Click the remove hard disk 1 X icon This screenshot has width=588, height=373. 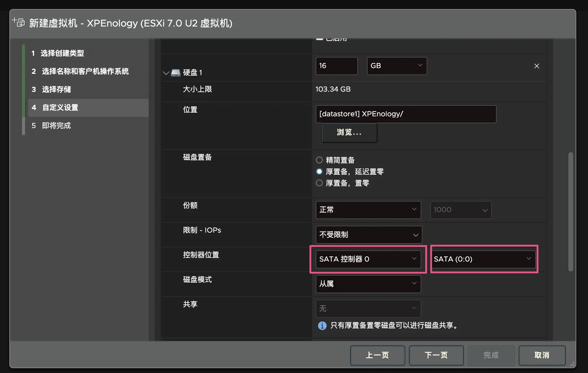pyautogui.click(x=536, y=66)
